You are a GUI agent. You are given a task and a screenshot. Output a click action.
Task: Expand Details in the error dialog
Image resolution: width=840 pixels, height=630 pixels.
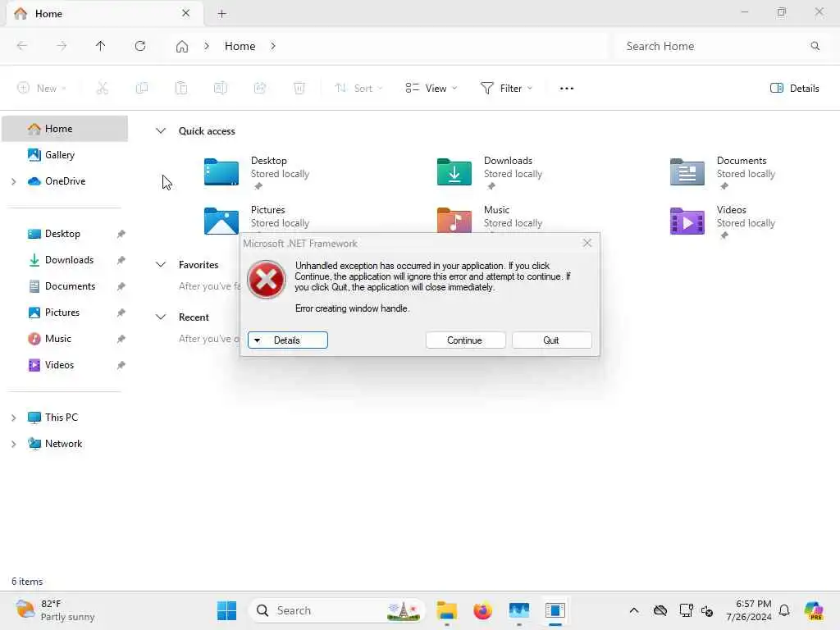[288, 340]
